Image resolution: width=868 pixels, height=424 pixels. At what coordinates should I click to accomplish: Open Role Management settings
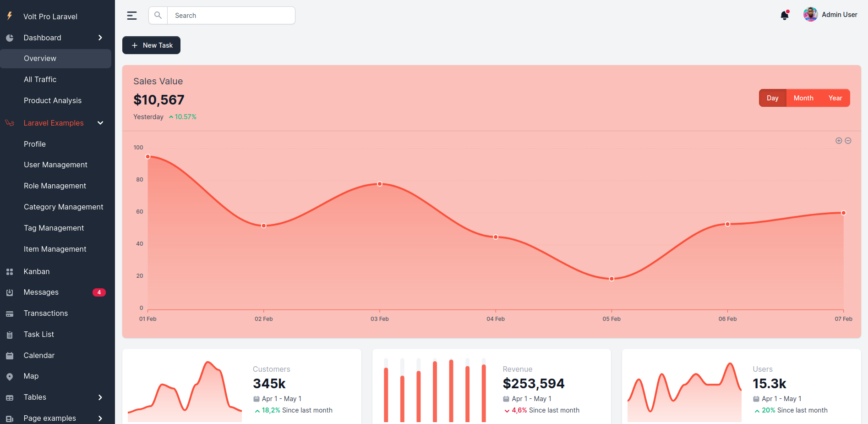[55, 186]
